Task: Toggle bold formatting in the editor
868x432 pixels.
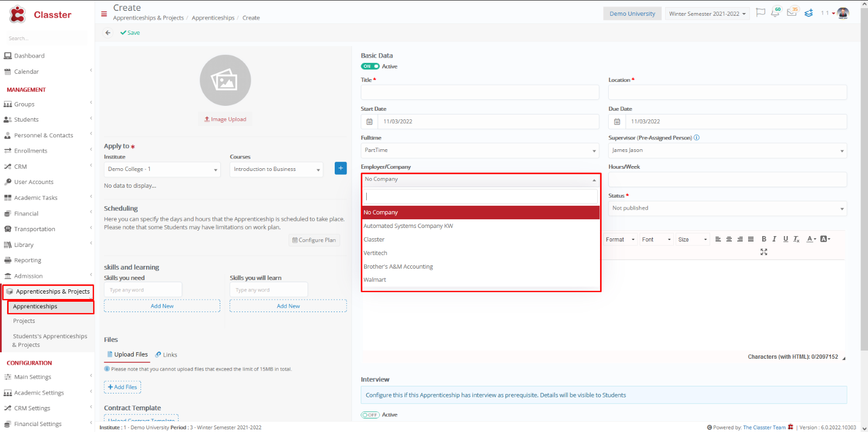Action: click(x=764, y=239)
